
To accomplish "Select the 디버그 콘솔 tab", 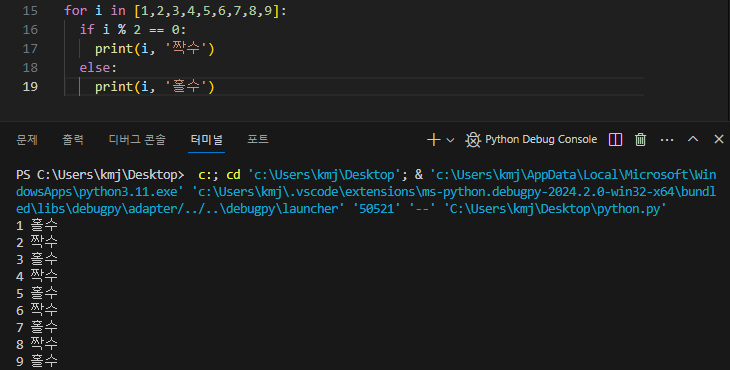I will pyautogui.click(x=137, y=139).
